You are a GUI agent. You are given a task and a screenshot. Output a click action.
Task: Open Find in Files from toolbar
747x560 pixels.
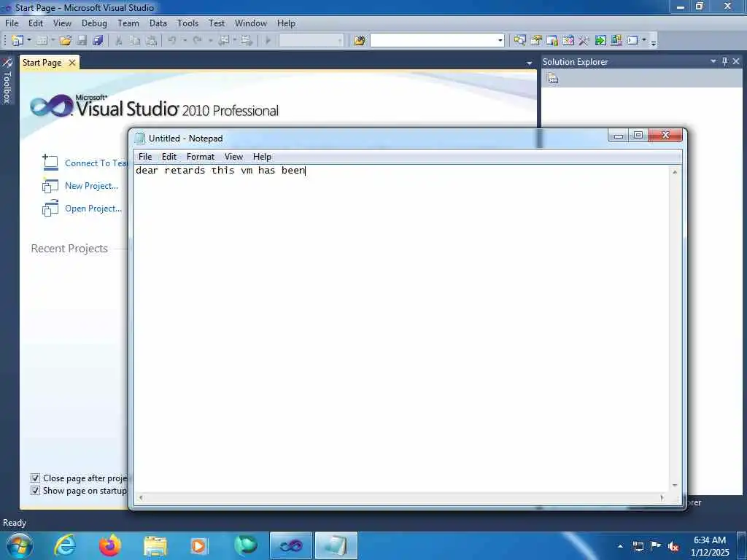[x=360, y=41]
